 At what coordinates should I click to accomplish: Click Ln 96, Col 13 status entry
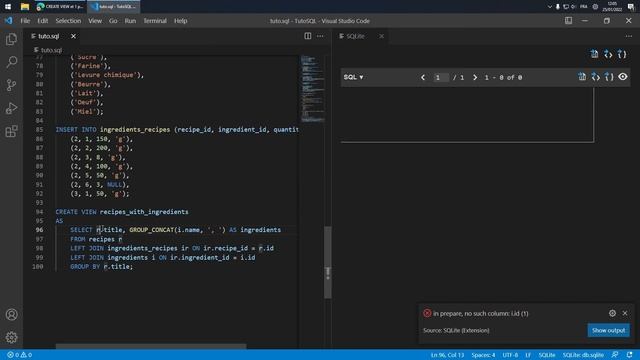pyautogui.click(x=447, y=355)
